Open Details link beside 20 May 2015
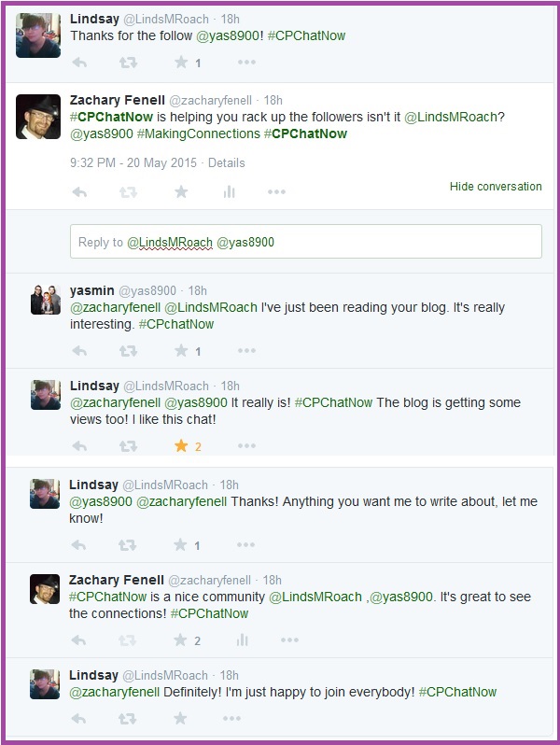This screenshot has width=560, height=745. point(226,163)
